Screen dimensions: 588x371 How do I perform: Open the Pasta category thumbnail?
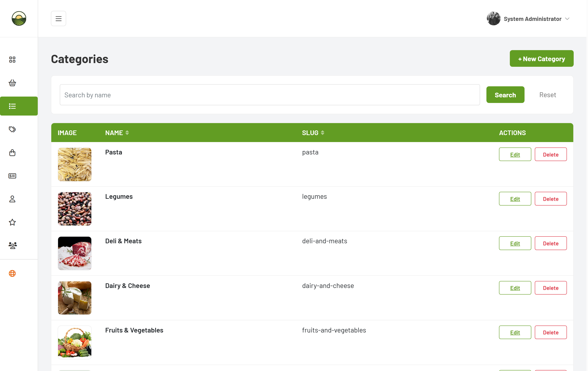[x=74, y=164]
